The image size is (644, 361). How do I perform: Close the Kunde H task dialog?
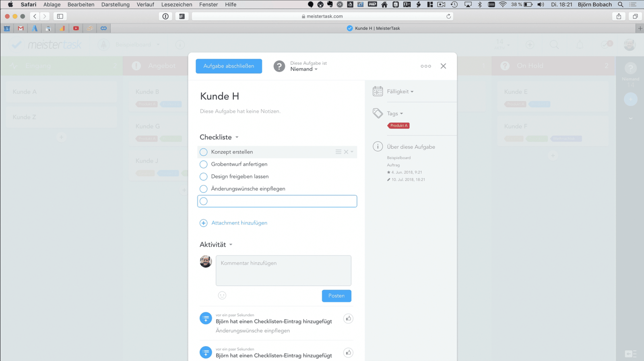coord(443,66)
